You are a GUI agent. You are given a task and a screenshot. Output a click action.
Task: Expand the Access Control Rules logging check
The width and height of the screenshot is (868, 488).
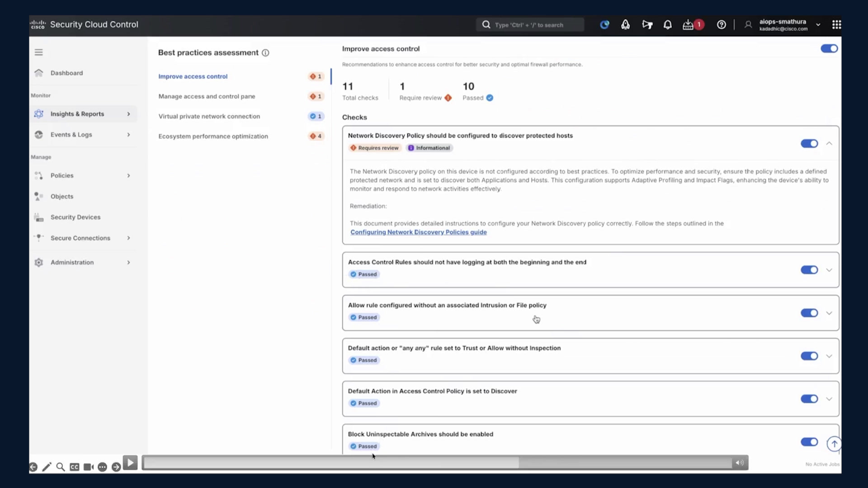click(829, 270)
